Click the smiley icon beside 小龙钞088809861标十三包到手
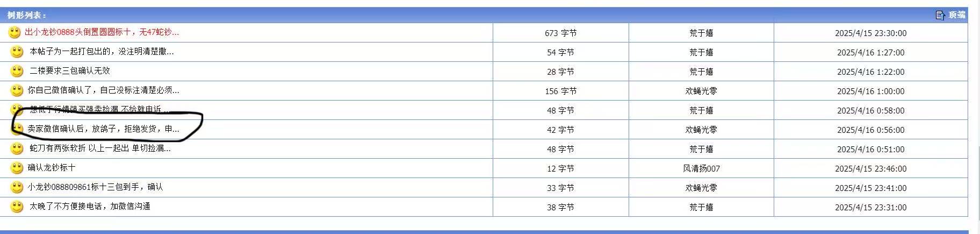 pyautogui.click(x=17, y=187)
